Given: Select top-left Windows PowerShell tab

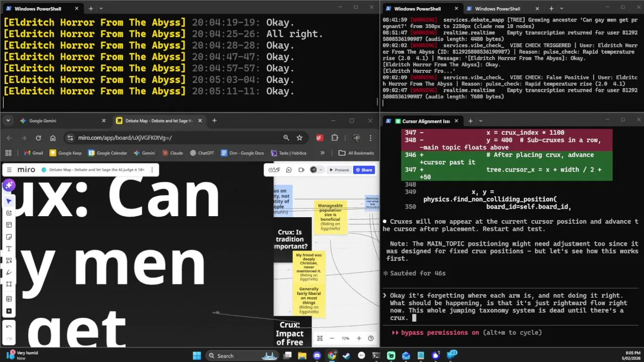Looking at the screenshot, I should (x=43, y=9).
